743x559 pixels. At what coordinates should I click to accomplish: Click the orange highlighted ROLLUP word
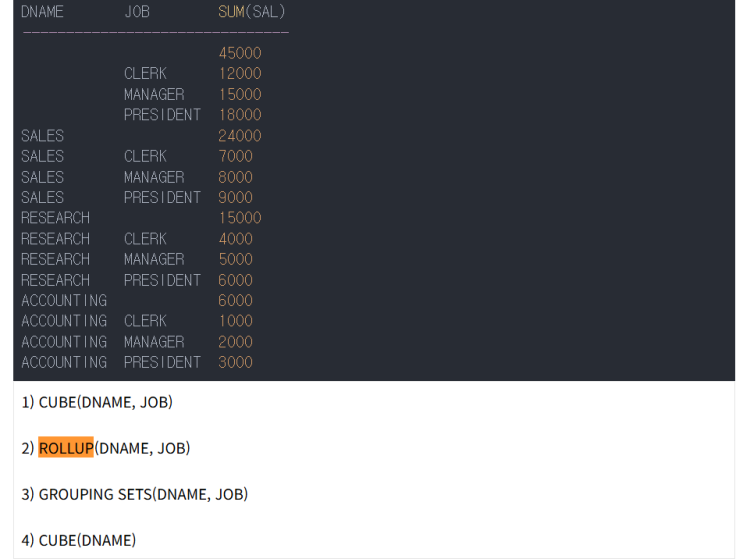pos(66,448)
